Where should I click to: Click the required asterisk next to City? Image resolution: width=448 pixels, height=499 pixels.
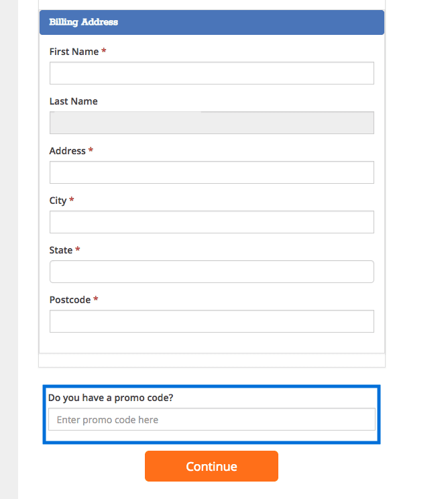pyautogui.click(x=72, y=201)
